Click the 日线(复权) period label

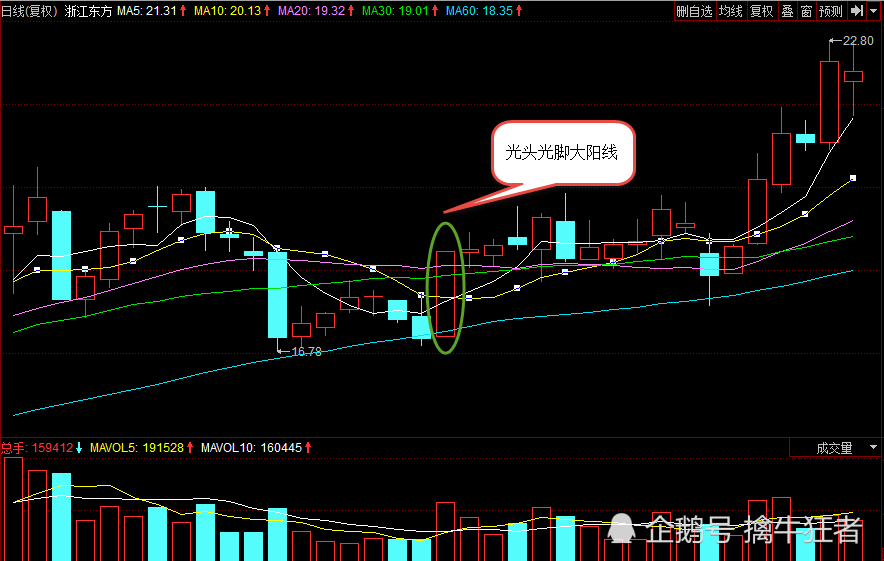30,11
